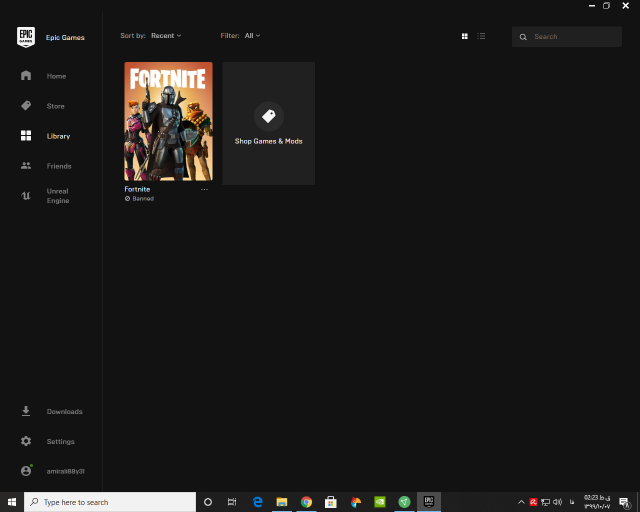Show hidden tray icons chevron

click(521, 502)
